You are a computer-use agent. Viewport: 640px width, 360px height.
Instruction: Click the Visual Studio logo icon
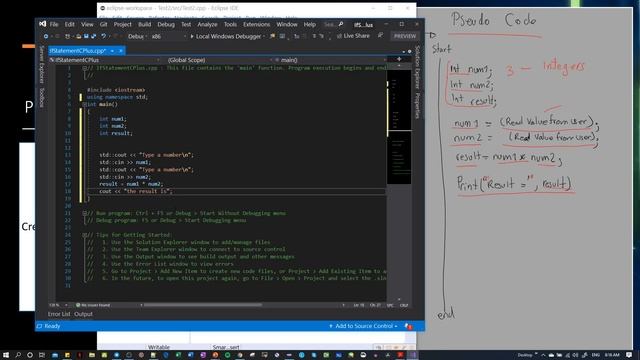[42, 24]
